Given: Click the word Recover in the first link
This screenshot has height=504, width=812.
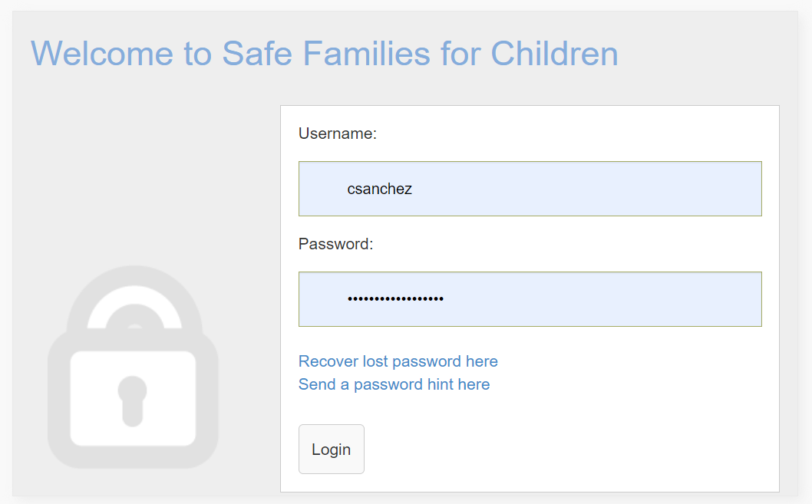Looking at the screenshot, I should coord(328,361).
